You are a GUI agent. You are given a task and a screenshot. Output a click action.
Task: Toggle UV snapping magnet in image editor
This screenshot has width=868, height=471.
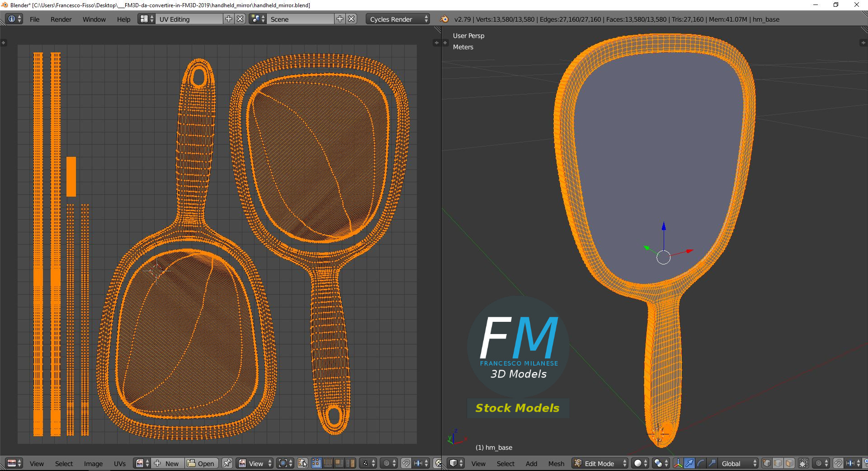pyautogui.click(x=406, y=463)
